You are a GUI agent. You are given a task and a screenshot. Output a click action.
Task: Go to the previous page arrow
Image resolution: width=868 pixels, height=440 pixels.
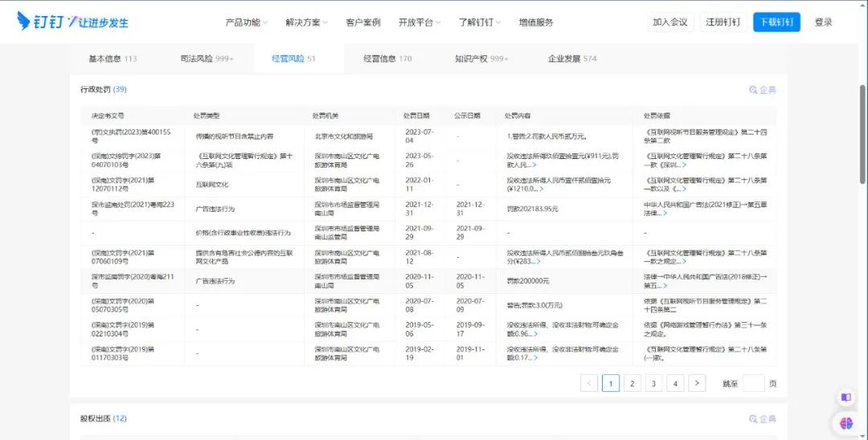pos(588,383)
